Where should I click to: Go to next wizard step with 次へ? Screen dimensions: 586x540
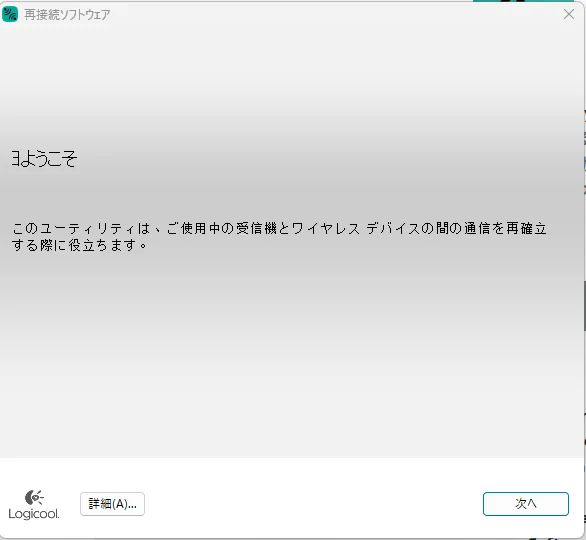526,504
